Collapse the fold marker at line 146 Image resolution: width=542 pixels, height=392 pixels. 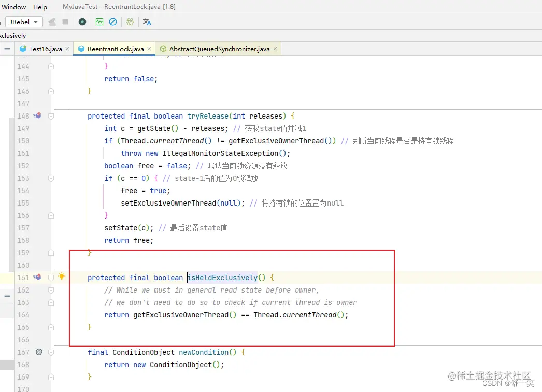51,91
